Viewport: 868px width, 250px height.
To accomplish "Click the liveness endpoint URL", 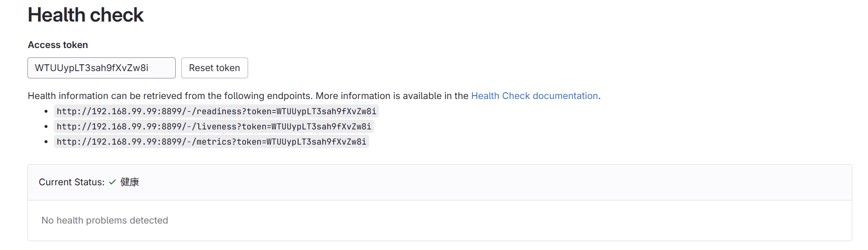I will tap(213, 127).
